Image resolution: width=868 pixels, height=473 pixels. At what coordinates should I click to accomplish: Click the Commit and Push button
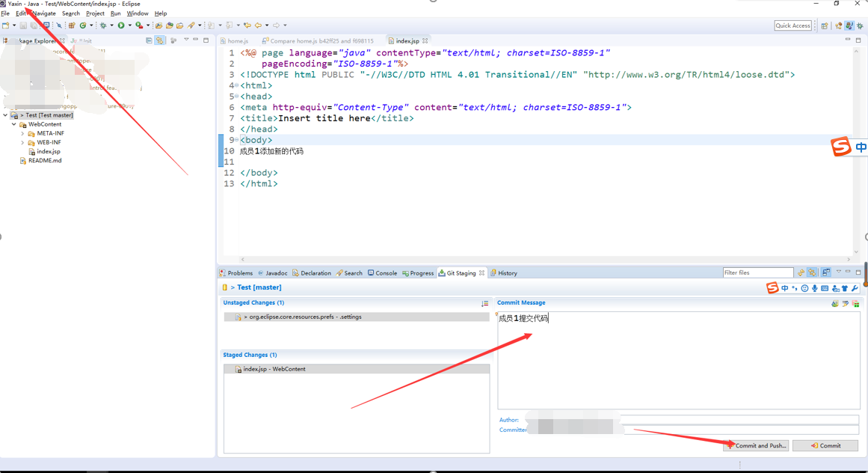[756, 445]
